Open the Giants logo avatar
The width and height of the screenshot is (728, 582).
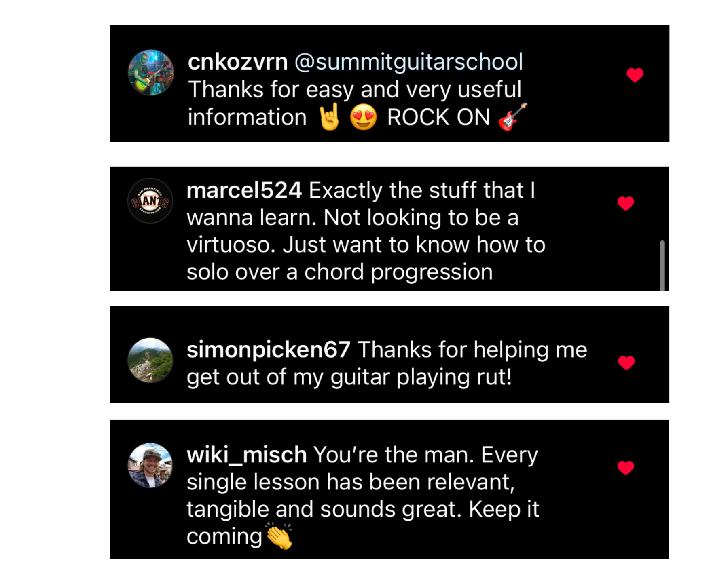[150, 201]
